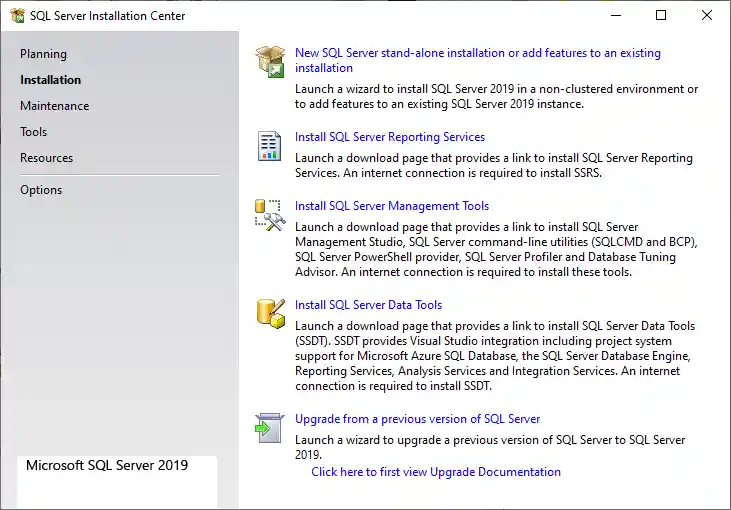Click the 'Launch a wizard to install SQL Server 2019' description

tap(497, 96)
